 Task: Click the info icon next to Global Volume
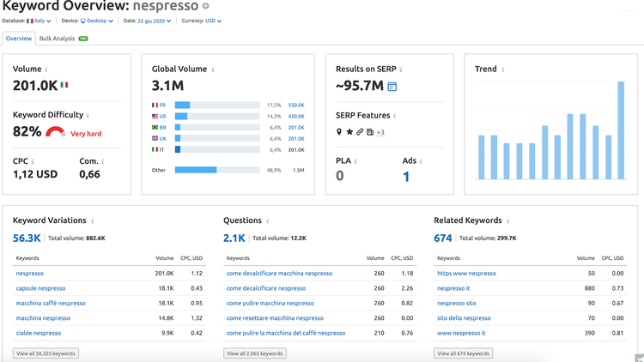pyautogui.click(x=213, y=69)
